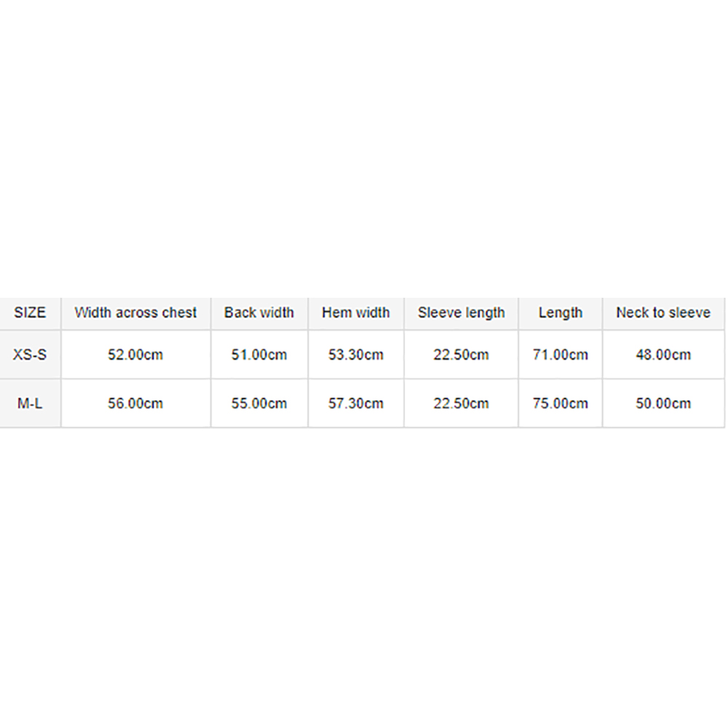Viewport: 728px width, 728px height.
Task: Select the 51.00cm back width value
Action: pos(259,355)
